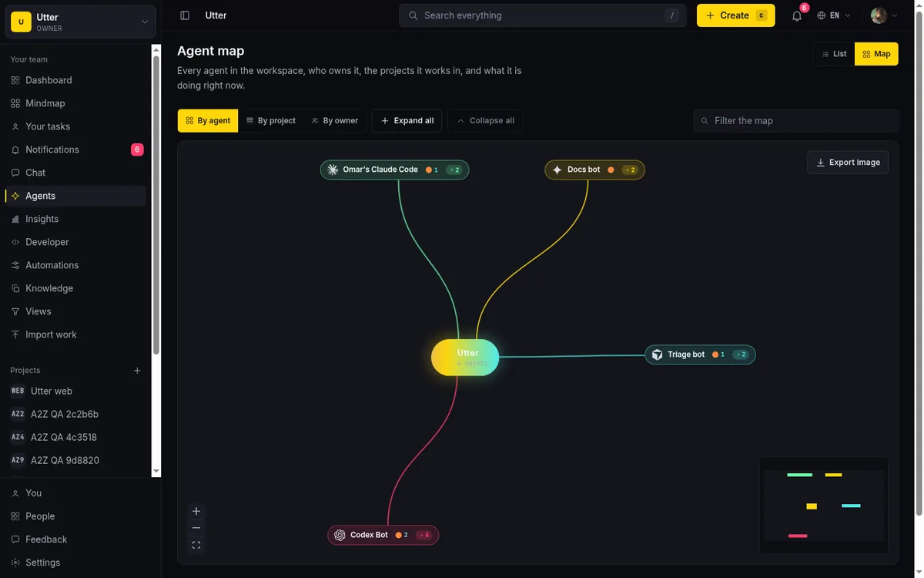Viewport: 924px width, 578px height.
Task: Click the central Utter hub node
Action: 465,358
